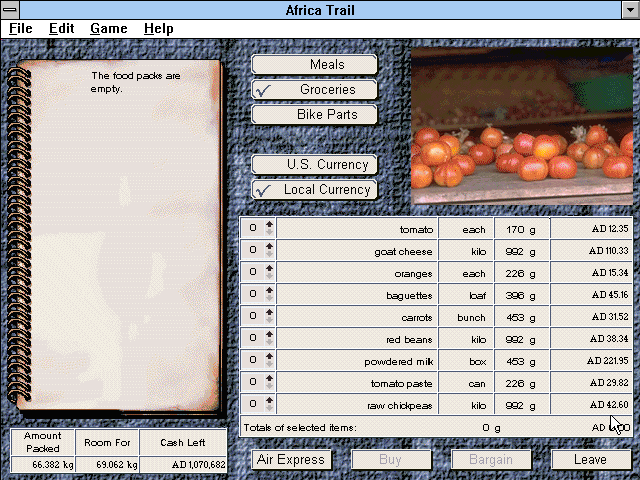Viewport: 640px width, 480px height.
Task: Open the Help menu
Action: tap(159, 29)
